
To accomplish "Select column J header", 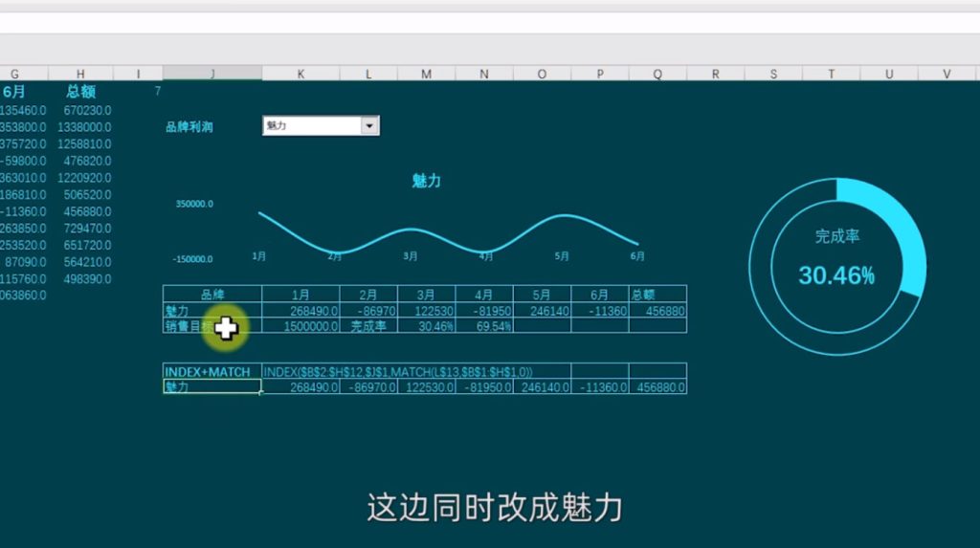I will 212,74.
